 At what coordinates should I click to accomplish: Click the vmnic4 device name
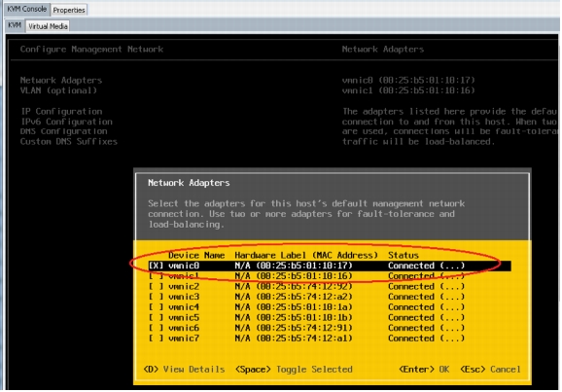[184, 307]
